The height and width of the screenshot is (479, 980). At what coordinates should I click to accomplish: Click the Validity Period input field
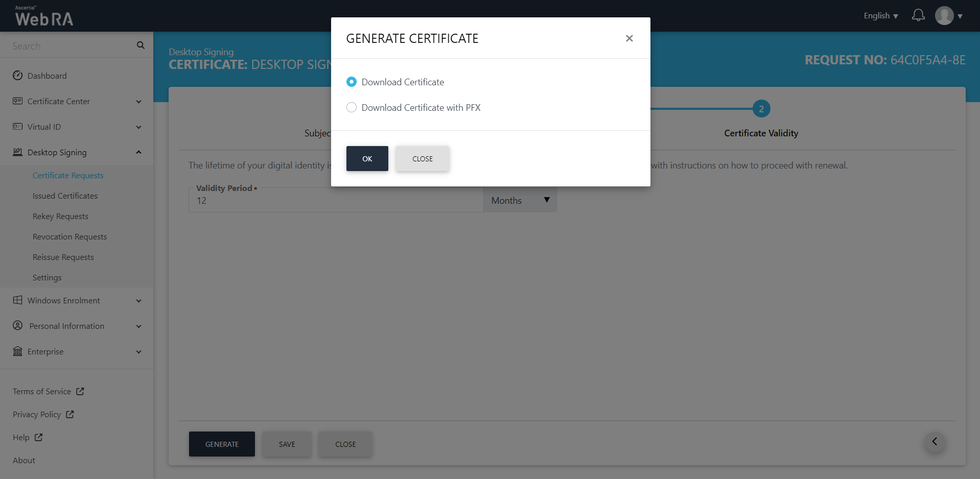(x=336, y=201)
